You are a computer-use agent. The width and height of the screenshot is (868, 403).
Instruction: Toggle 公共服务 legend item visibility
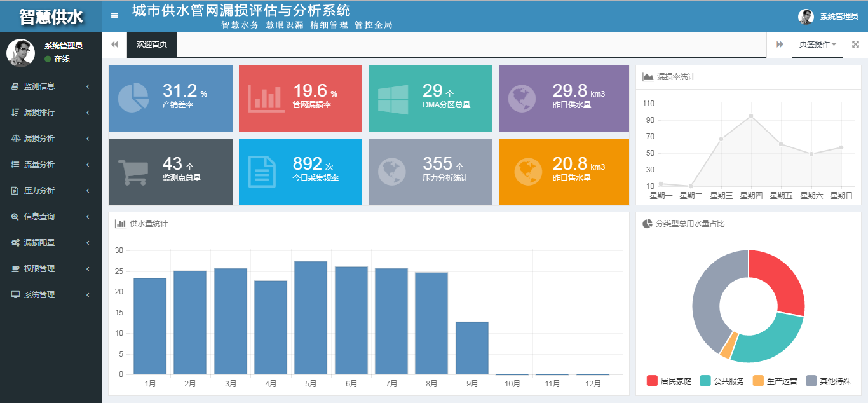(721, 381)
